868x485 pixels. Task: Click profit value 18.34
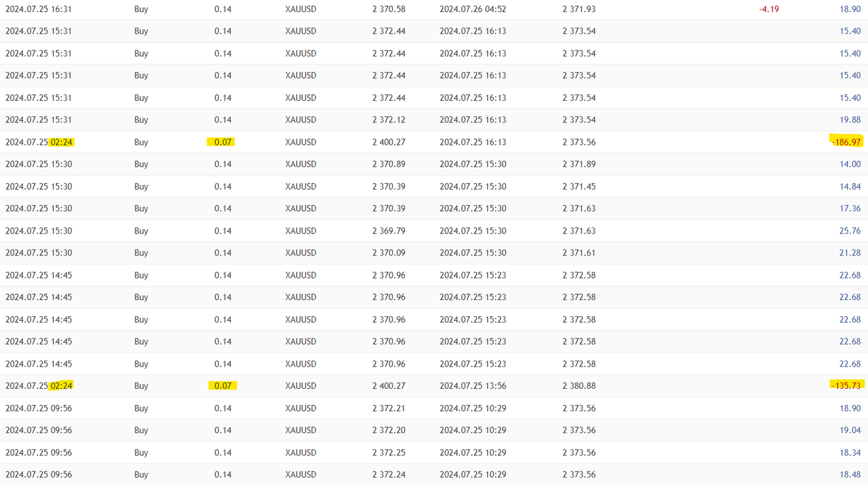[850, 453]
